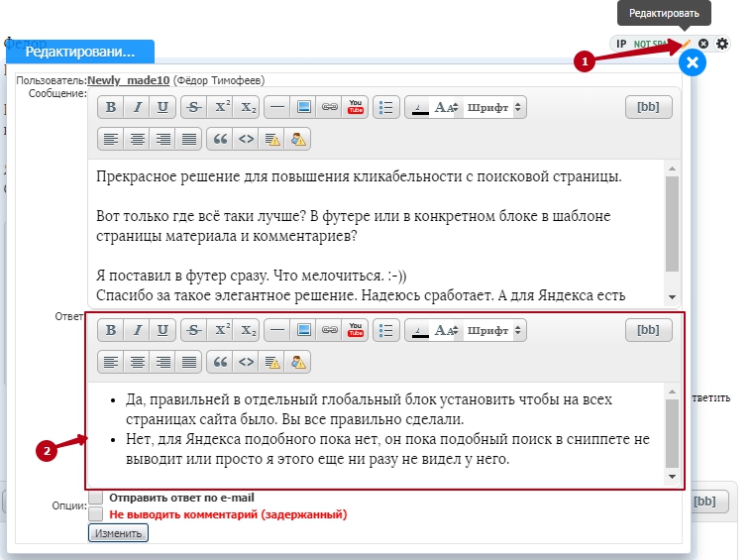Insert YouTube video in message editor
The image size is (752, 560).
tap(356, 108)
